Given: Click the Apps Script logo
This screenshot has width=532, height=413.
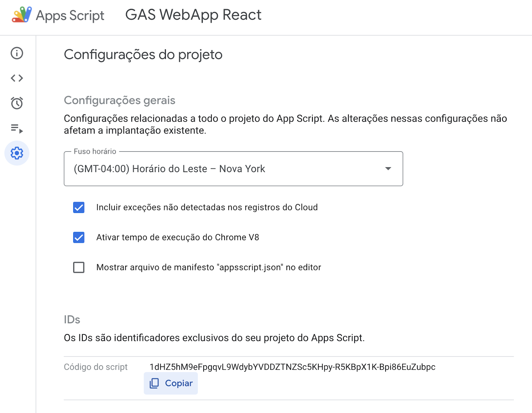Looking at the screenshot, I should [x=22, y=15].
